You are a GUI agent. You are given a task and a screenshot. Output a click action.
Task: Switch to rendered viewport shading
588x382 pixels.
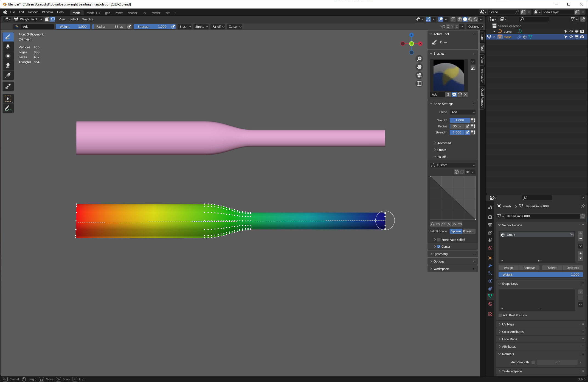click(x=476, y=19)
